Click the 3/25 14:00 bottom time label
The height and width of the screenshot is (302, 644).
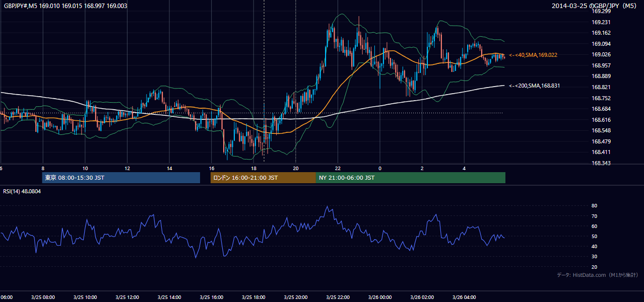169,297
